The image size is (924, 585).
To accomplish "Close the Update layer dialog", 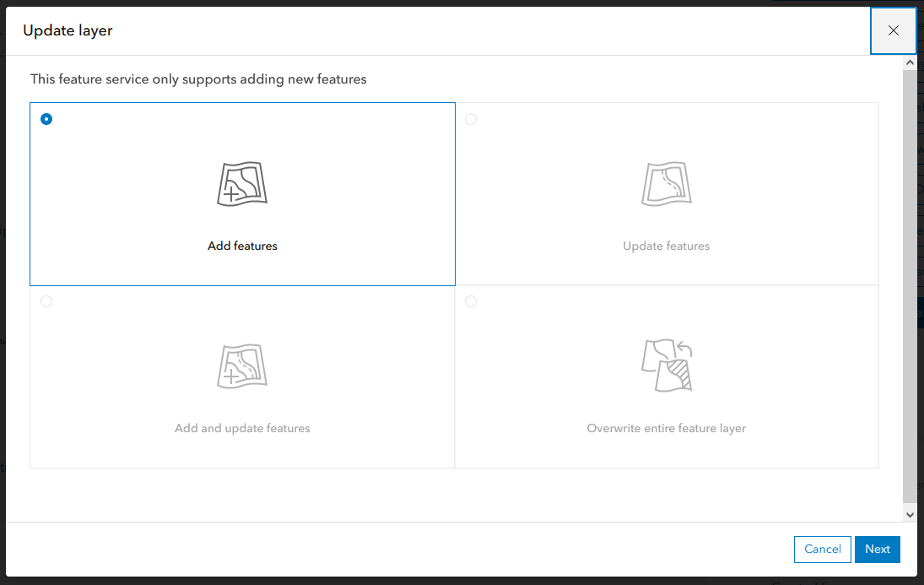I will (x=893, y=30).
